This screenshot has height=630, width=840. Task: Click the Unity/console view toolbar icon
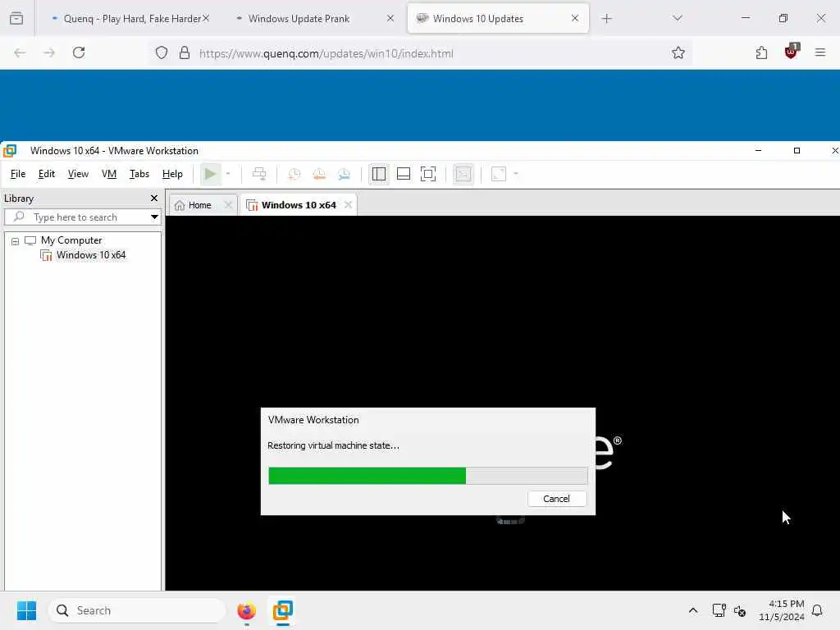463,174
